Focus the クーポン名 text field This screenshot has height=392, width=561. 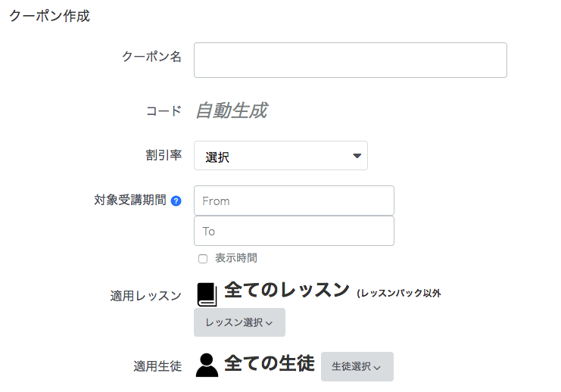[351, 60]
